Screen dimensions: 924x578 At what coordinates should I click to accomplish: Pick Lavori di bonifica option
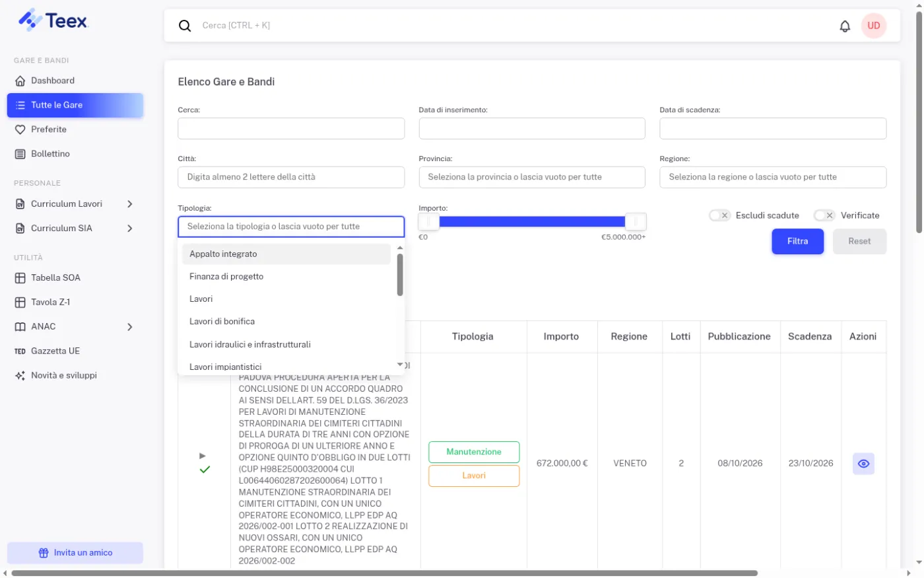(286, 322)
